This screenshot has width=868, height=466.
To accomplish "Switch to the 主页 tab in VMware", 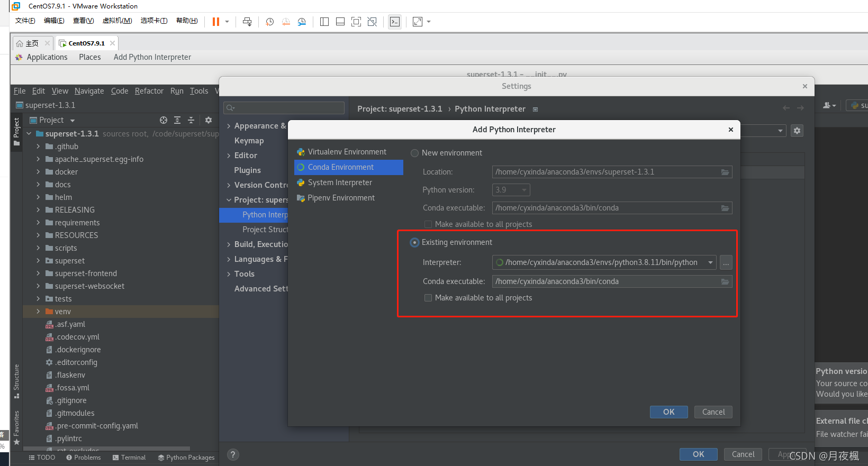I will [32, 43].
